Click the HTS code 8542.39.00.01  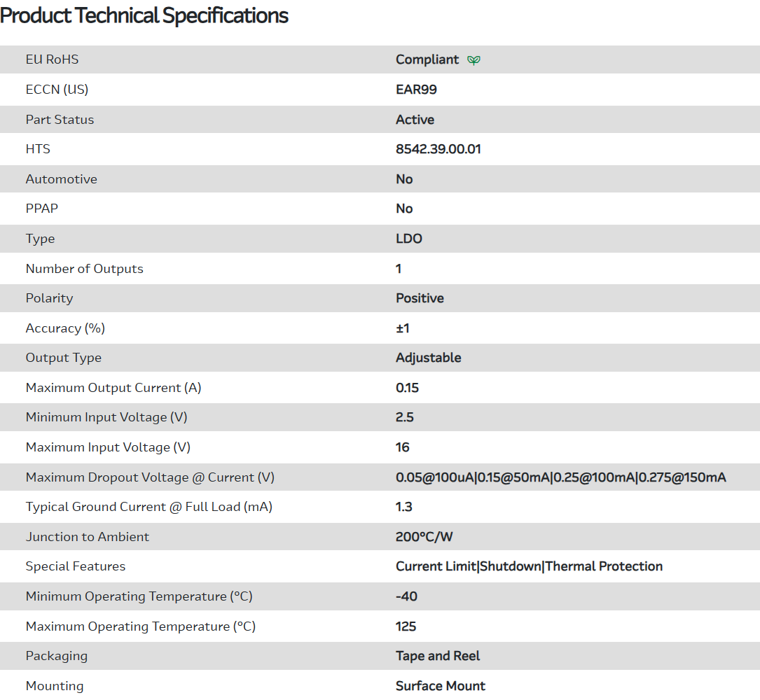click(x=438, y=149)
